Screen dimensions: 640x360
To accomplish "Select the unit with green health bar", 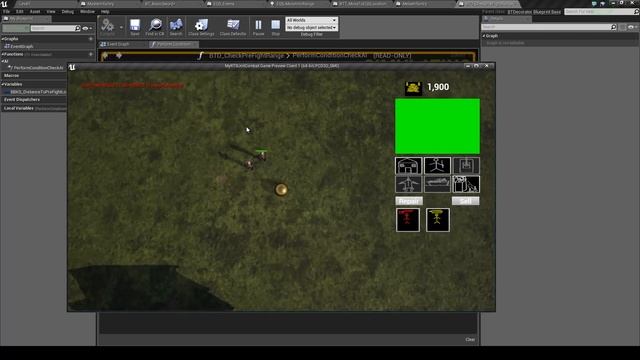I will pos(262,155).
